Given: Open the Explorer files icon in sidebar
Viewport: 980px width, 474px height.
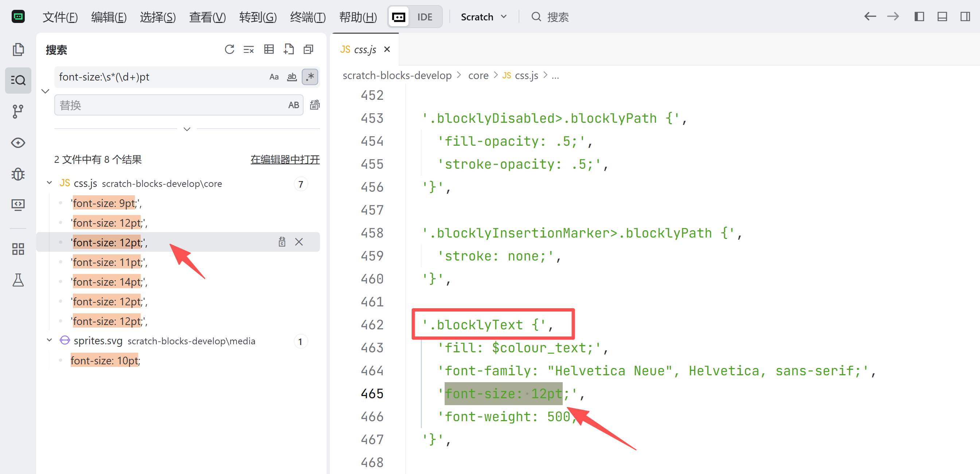Looking at the screenshot, I should pyautogui.click(x=18, y=50).
